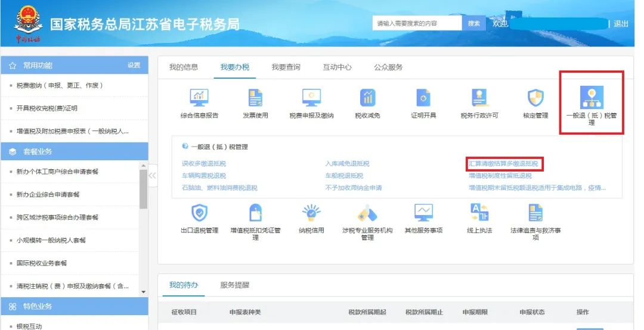Switch to 互动中心 tab

point(337,67)
